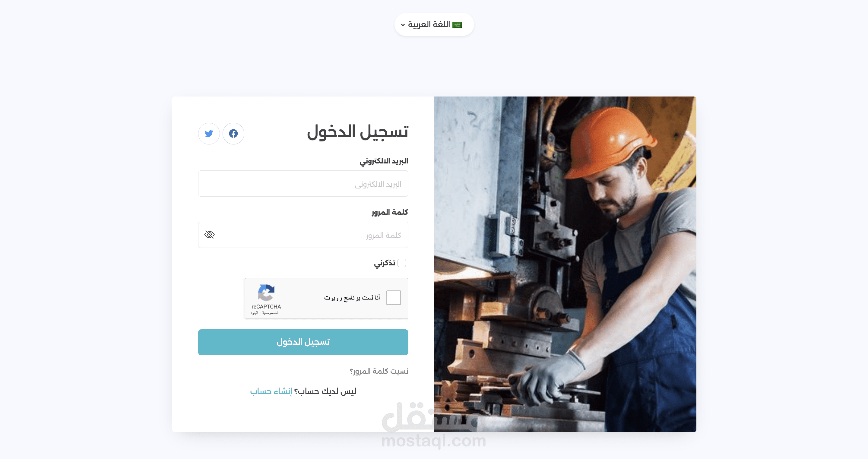
Task: Click the bold البريد الالكتروني field label
Action: click(x=384, y=161)
